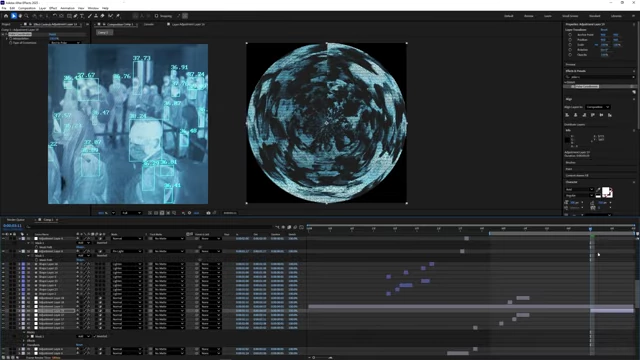Screen dimensions: 640x360
Task: Collapse the Masks group in timeline
Action: pyautogui.click(x=24, y=332)
